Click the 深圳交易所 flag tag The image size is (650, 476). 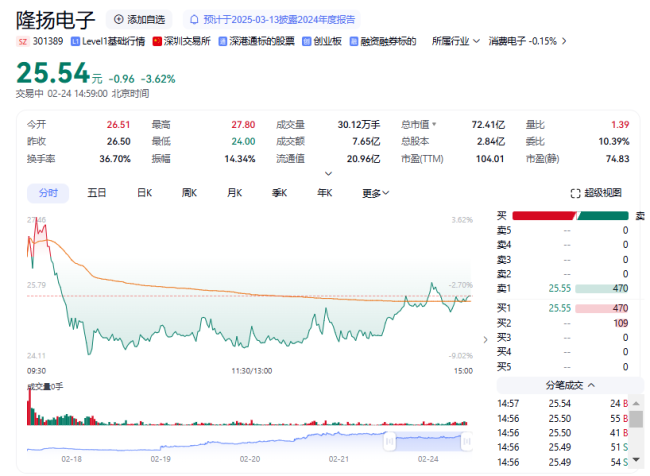182,41
